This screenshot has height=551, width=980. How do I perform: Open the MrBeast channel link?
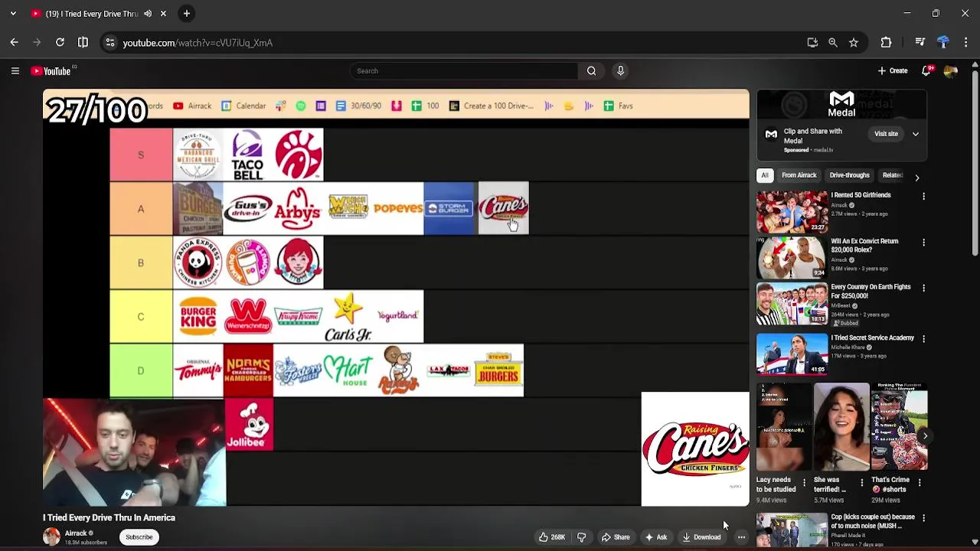842,305
